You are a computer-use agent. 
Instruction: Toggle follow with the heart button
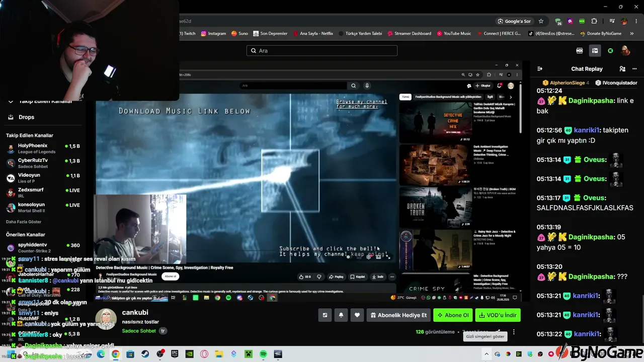tap(357, 315)
